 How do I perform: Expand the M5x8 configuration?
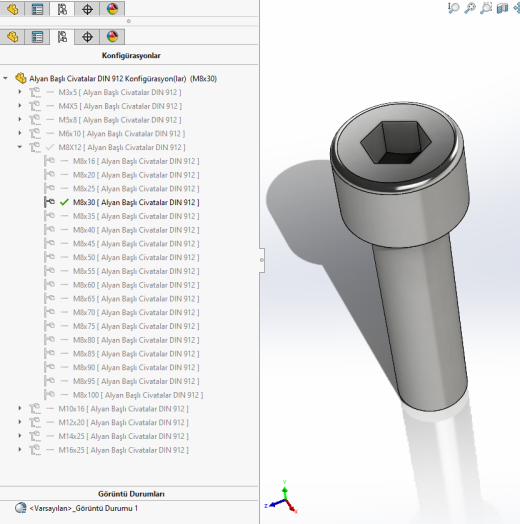click(20, 119)
